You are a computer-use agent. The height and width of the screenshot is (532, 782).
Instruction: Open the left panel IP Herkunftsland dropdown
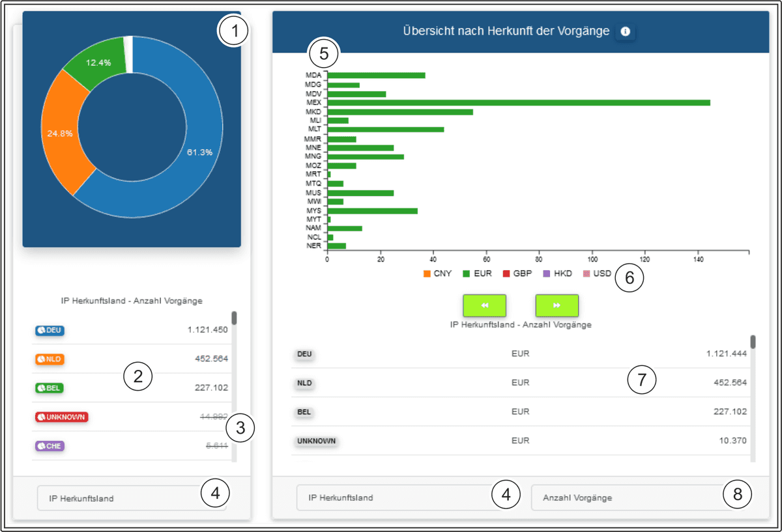click(x=132, y=498)
